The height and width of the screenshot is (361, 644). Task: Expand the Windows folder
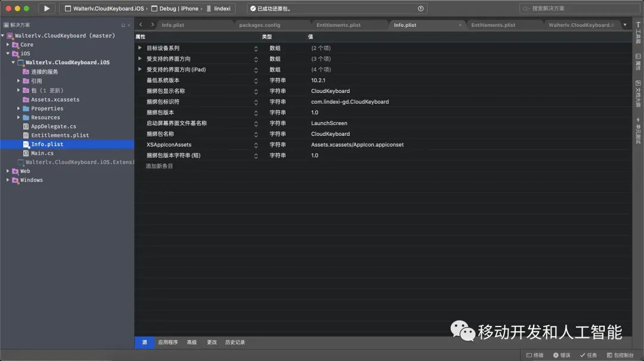[8, 180]
